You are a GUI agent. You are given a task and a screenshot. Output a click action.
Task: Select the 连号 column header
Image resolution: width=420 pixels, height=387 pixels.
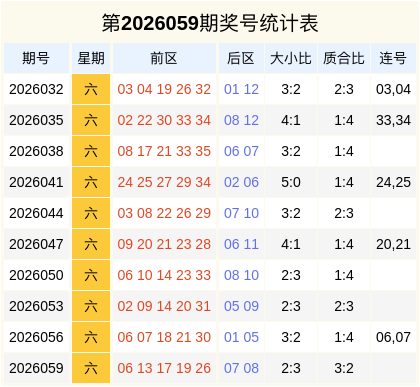(393, 58)
